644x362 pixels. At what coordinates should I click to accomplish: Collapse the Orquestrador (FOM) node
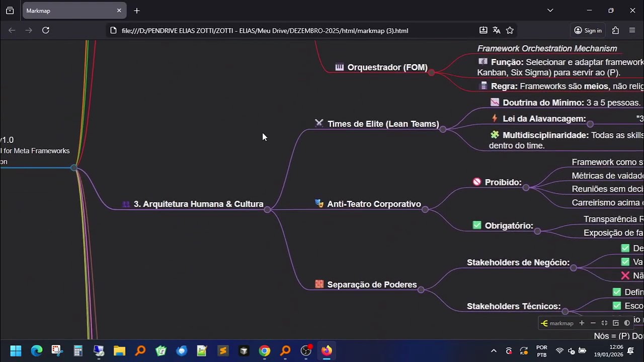point(431,72)
